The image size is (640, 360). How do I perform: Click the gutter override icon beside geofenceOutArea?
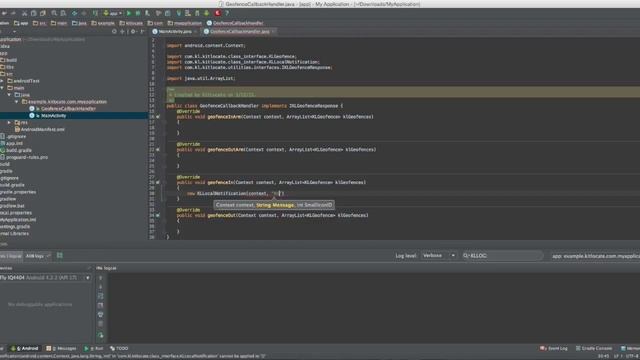click(x=158, y=150)
